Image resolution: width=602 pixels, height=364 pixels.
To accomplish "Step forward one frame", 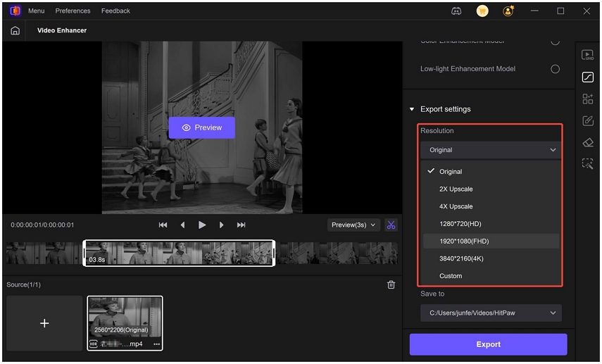I will pyautogui.click(x=222, y=225).
